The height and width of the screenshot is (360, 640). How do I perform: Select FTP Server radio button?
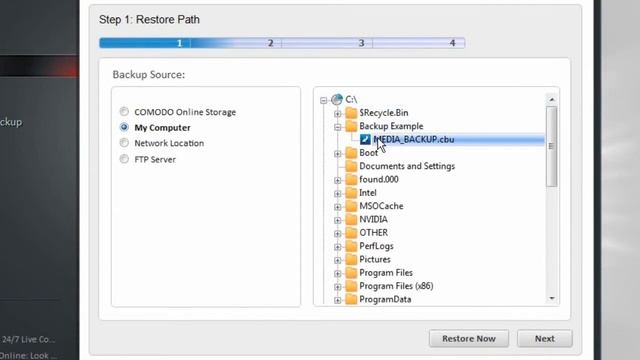pos(124,159)
